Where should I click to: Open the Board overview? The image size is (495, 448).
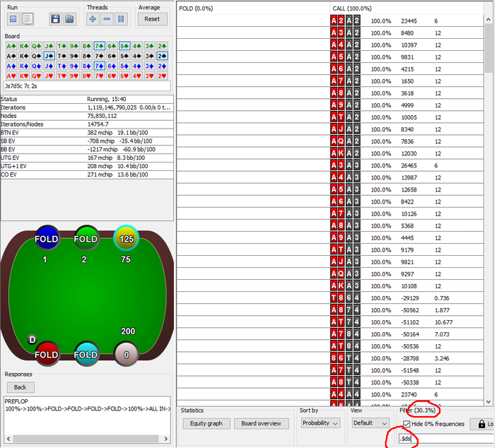coord(261,423)
